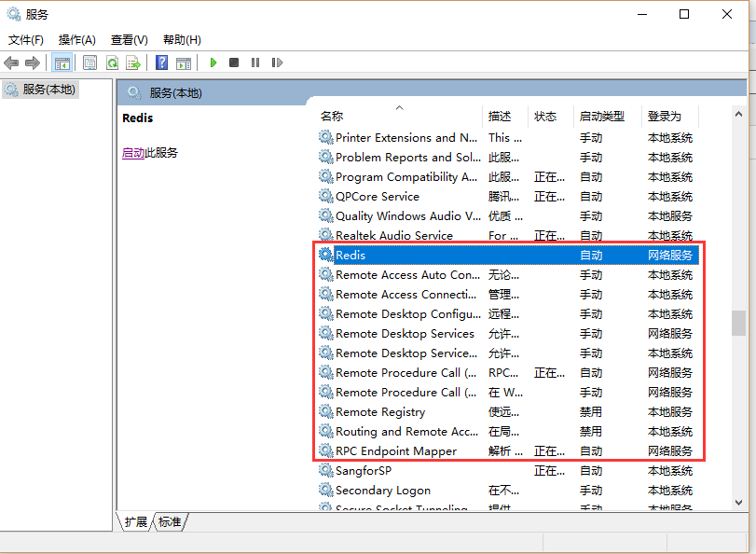Select Realtek Audio Service name
Image resolution: width=756 pixels, height=554 pixels.
pyautogui.click(x=394, y=236)
